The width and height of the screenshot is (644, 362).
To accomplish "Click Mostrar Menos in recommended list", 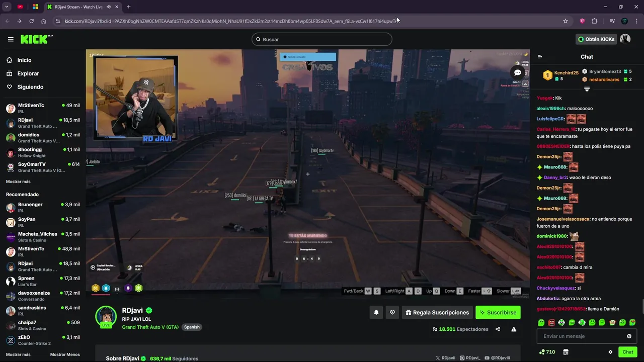I will pyautogui.click(x=65, y=354).
